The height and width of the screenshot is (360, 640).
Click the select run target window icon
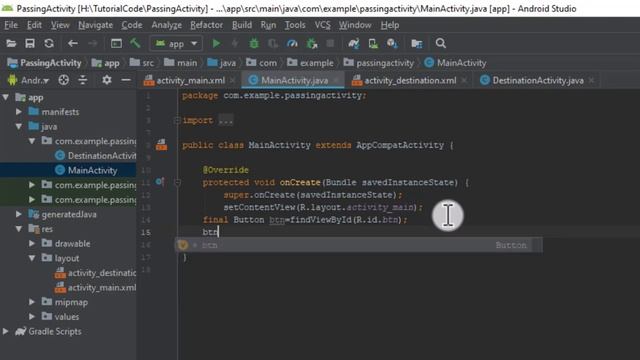click(x=116, y=43)
